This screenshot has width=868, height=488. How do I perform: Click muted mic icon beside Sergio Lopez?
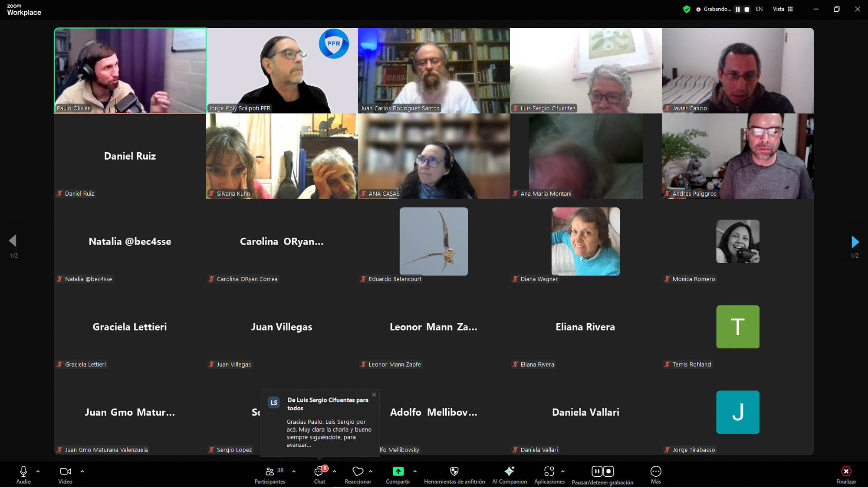pyautogui.click(x=212, y=450)
